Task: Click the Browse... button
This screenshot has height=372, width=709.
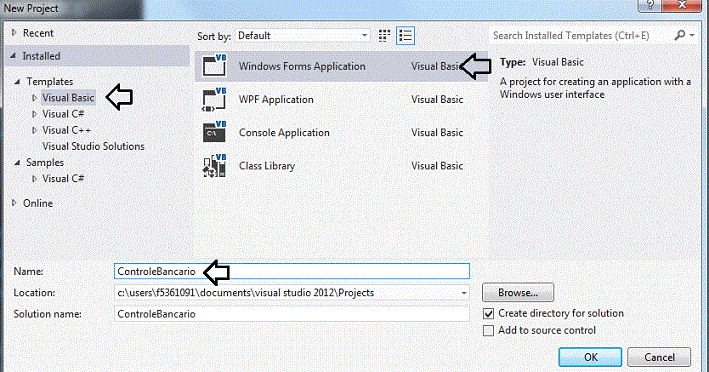Action: point(518,292)
